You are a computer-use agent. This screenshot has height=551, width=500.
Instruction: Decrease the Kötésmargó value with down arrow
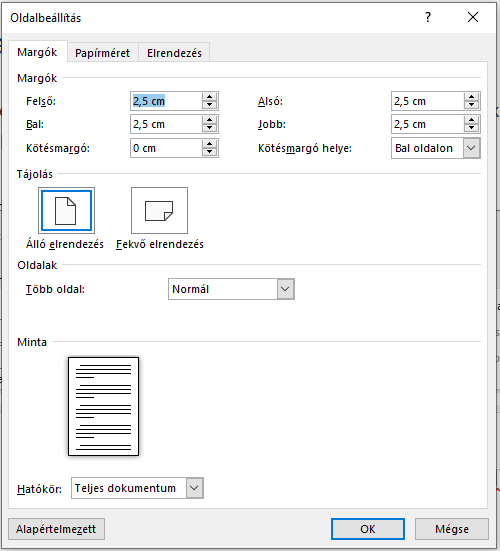click(209, 152)
